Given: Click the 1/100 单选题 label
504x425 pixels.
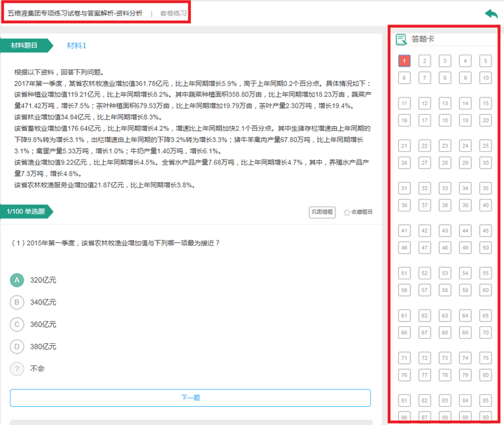Looking at the screenshot, I should tap(26, 211).
